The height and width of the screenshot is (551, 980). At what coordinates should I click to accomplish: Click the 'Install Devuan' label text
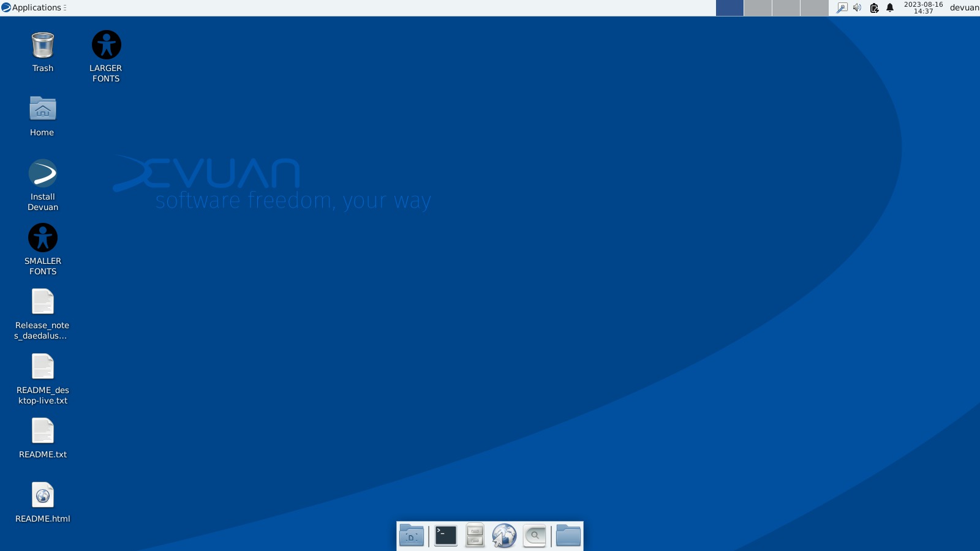[x=43, y=202]
